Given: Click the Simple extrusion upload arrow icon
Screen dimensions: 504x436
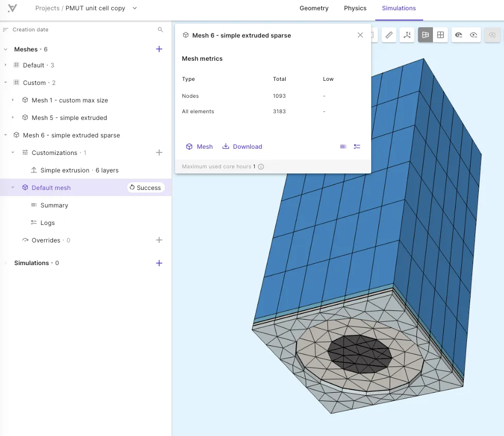Looking at the screenshot, I should click(x=34, y=170).
